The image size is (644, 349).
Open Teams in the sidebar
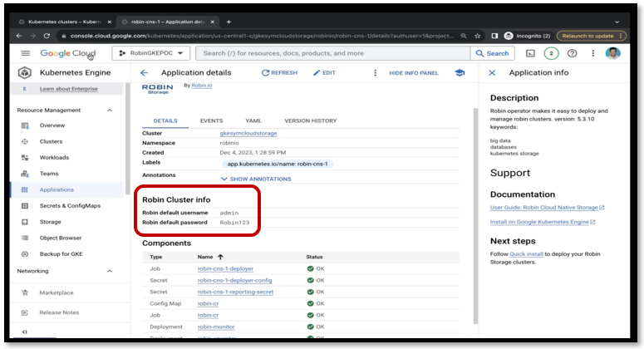(49, 174)
